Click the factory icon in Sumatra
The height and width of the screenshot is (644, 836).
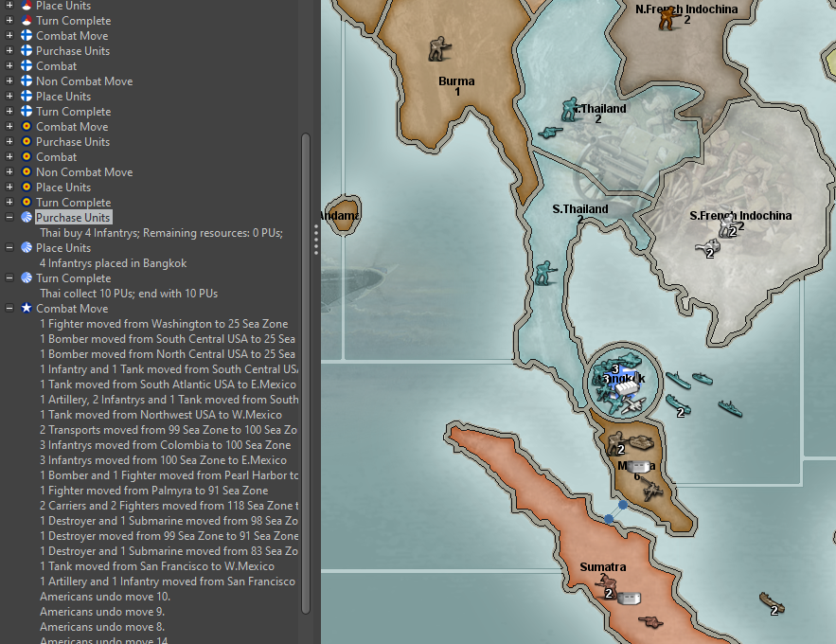click(630, 599)
